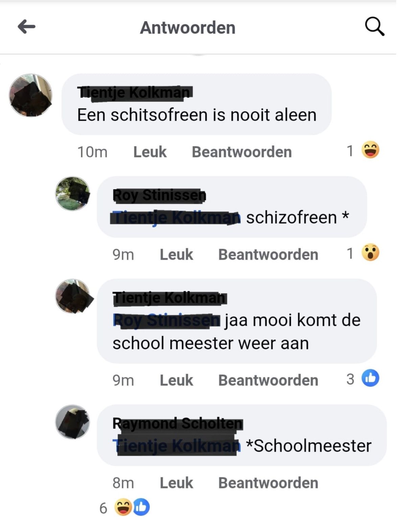Like the '*Schoolmeester' reply
Screen dimensions: 406x532
(x=176, y=483)
